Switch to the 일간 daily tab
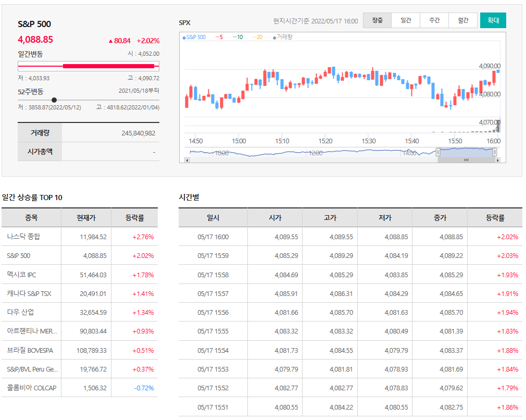This screenshot has width=526, height=420. 406,20
